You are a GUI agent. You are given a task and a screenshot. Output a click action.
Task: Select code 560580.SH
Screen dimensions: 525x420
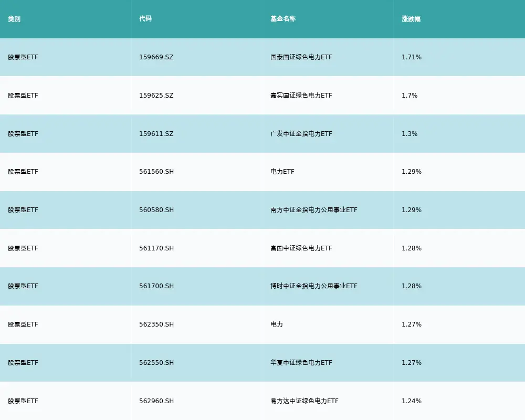156,210
